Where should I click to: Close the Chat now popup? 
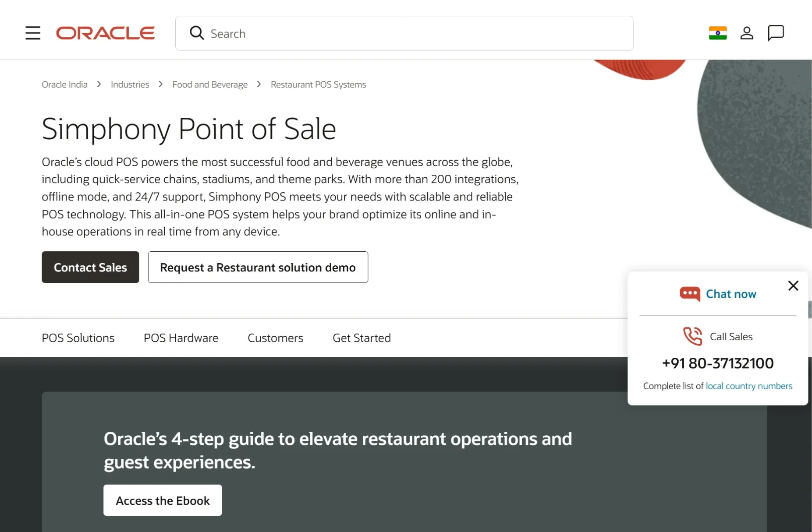click(793, 286)
